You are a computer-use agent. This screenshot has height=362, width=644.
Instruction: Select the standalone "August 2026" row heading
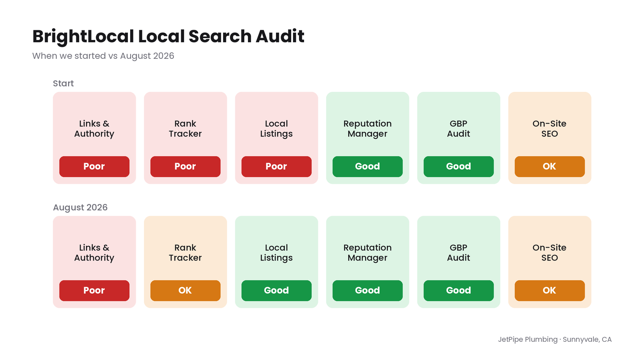coord(80,207)
